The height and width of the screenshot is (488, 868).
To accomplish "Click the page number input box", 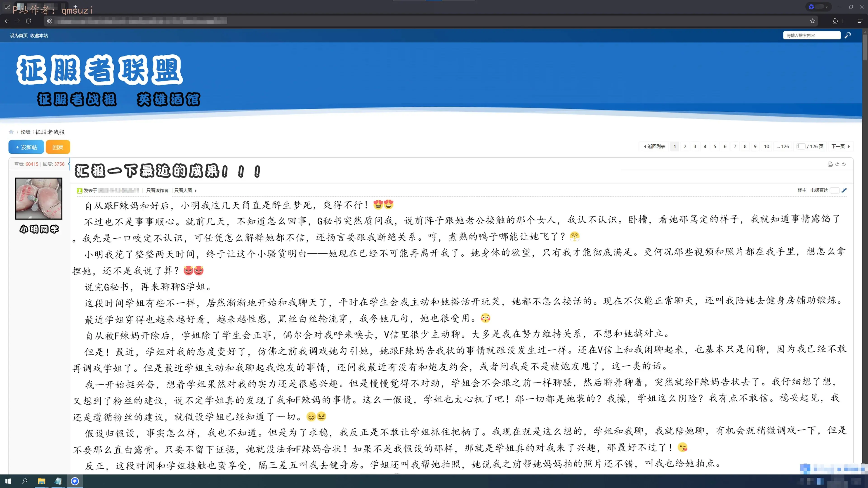I will [x=801, y=146].
